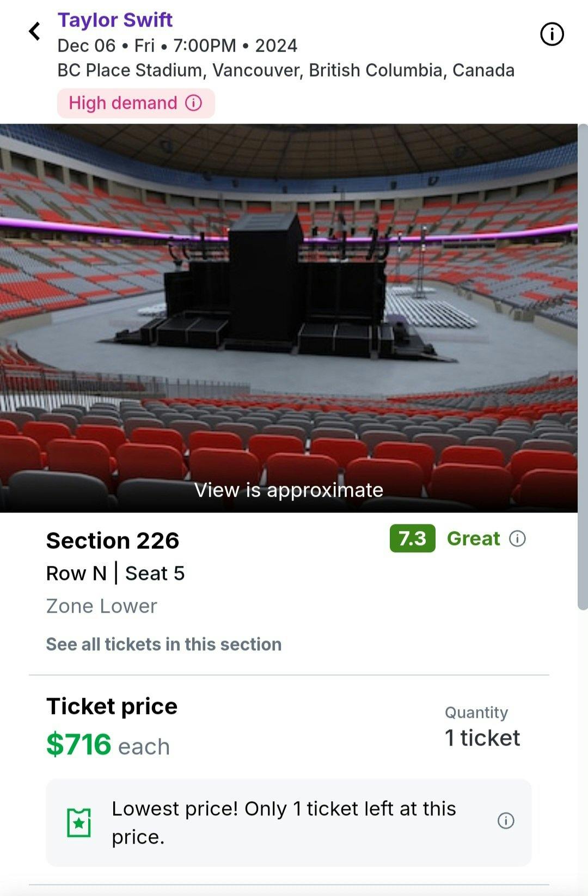Screen dimensions: 588x896
Task: Open the Taylor Swift event title
Action: tap(115, 20)
